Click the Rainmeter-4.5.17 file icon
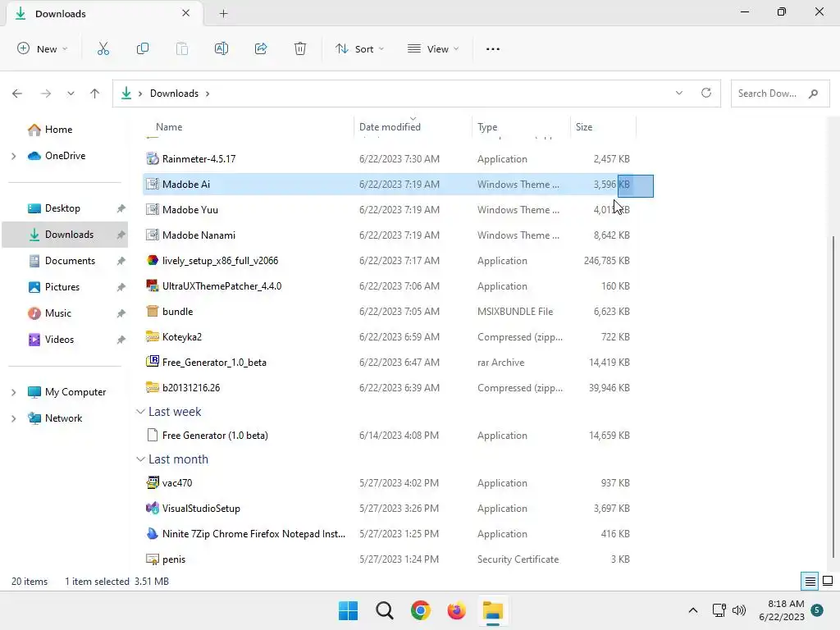Screen dimensions: 840x630 153,158
